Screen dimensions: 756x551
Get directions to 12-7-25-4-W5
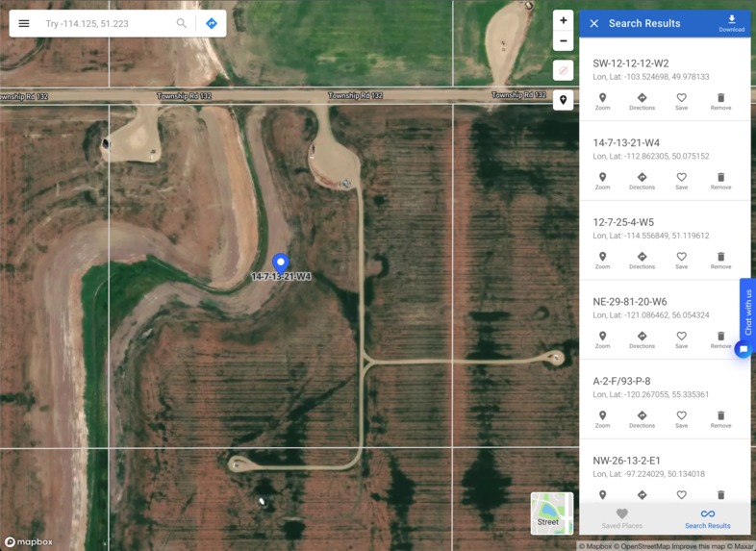pos(642,261)
